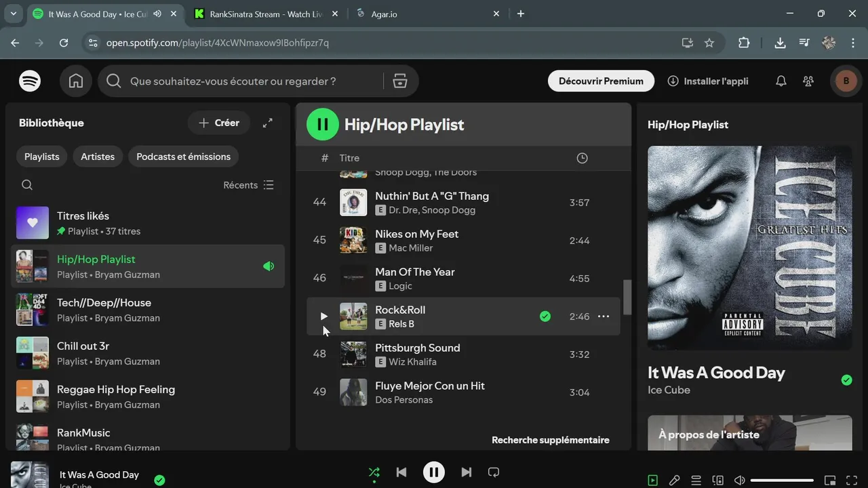This screenshot has width=868, height=488.
Task: Toggle the Now Playing view panel
Action: click(652, 481)
